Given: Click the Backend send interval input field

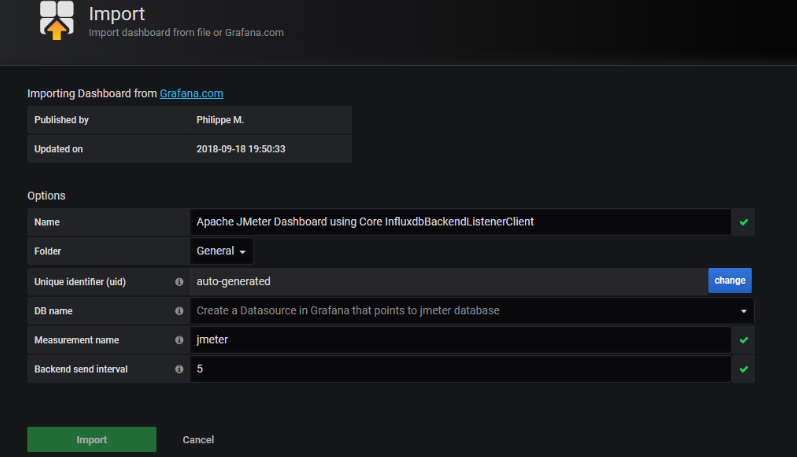Looking at the screenshot, I should (461, 369).
